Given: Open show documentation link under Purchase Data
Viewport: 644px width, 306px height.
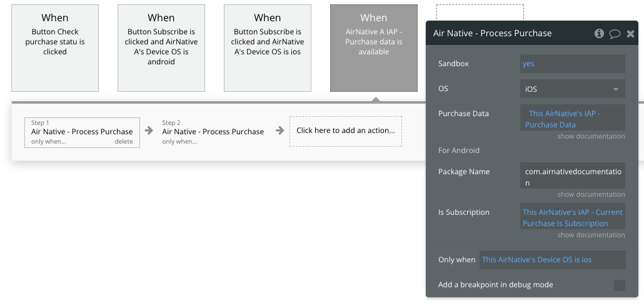Looking at the screenshot, I should click(591, 136).
